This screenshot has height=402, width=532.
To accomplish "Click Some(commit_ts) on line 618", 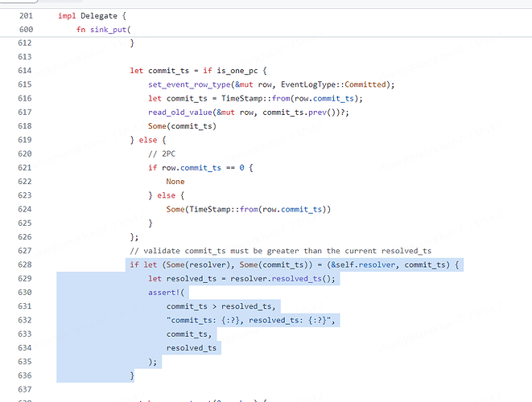I will (182, 126).
